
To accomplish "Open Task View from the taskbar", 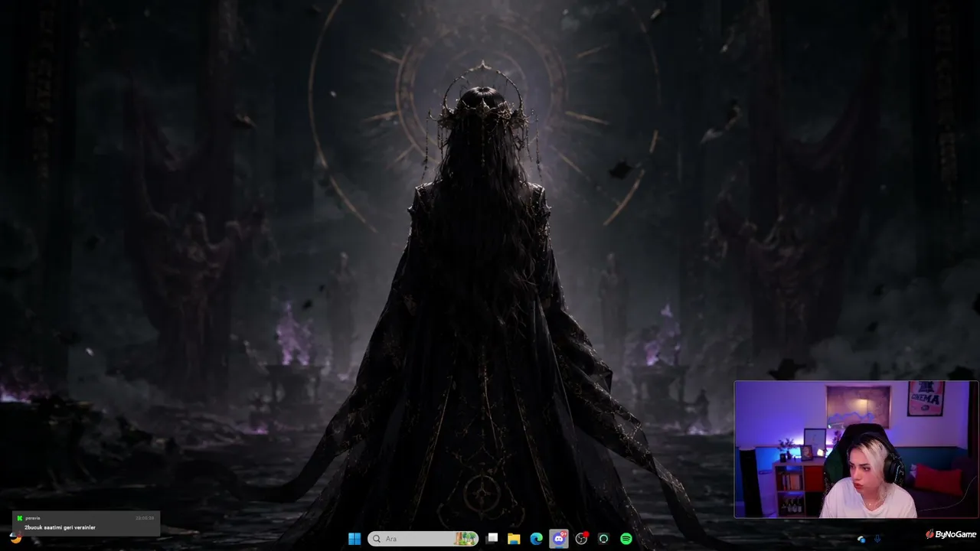I will point(492,539).
